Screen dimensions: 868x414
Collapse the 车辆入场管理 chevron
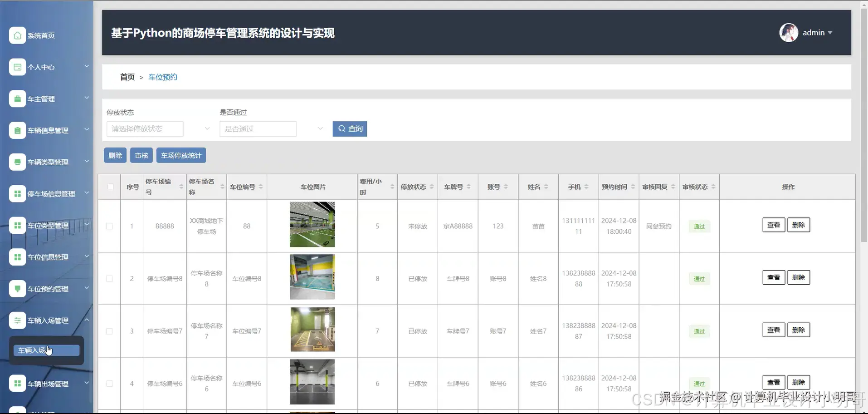(x=87, y=320)
